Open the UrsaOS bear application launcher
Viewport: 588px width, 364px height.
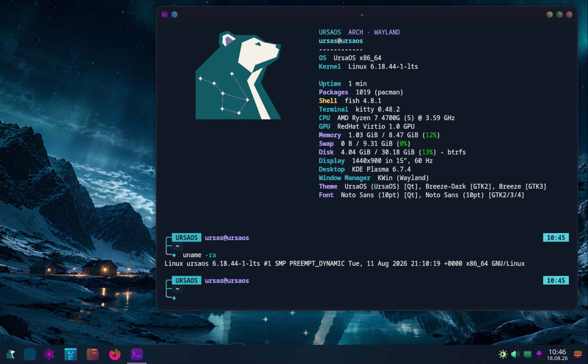click(x=11, y=354)
